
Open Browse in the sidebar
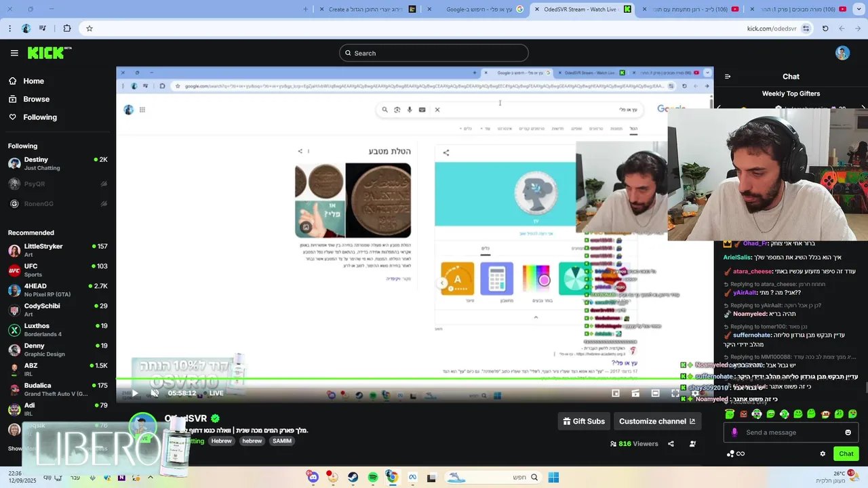[30, 99]
